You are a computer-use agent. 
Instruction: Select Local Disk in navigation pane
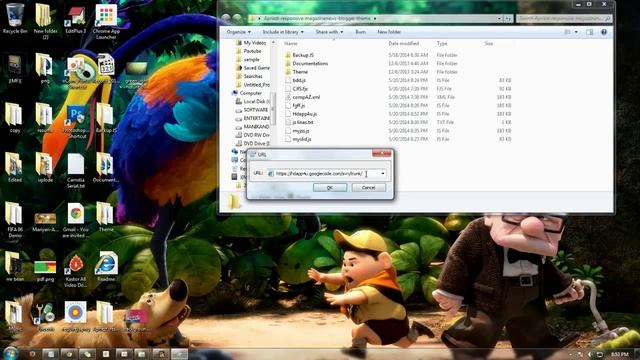(x=256, y=101)
